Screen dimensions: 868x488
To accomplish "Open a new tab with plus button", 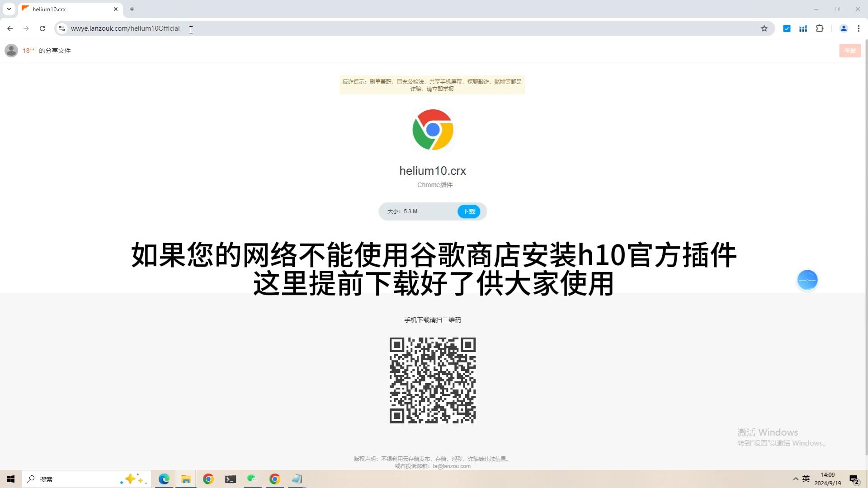I will coord(132,9).
